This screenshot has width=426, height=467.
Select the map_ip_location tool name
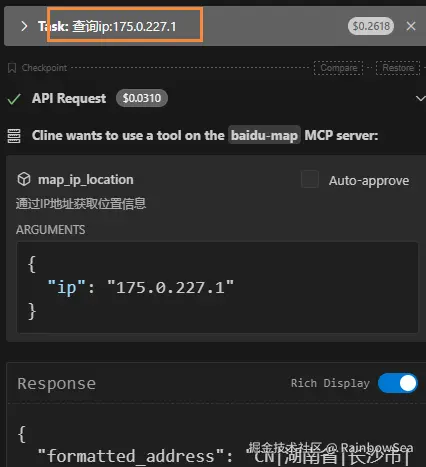point(86,180)
